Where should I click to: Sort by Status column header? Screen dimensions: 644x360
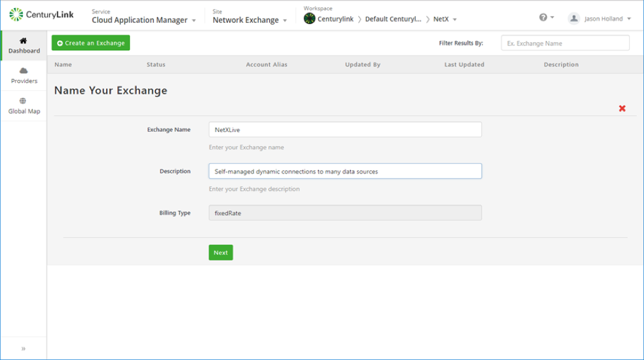pyautogui.click(x=156, y=64)
